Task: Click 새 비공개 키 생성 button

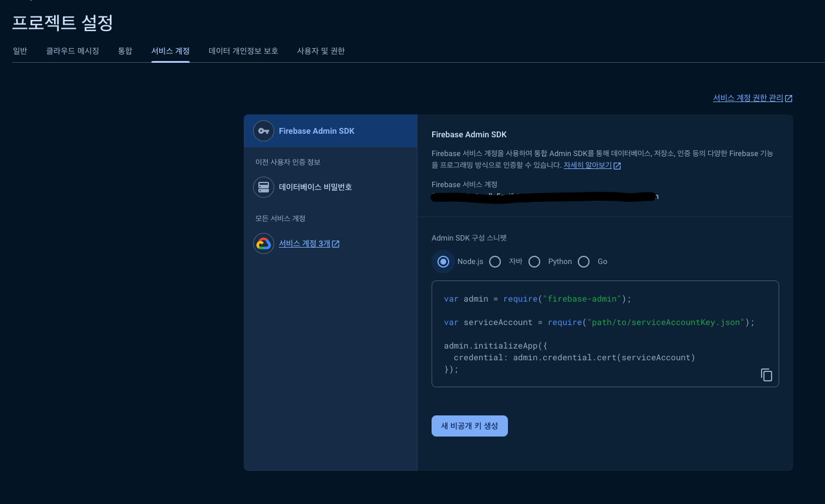Action: [x=470, y=426]
